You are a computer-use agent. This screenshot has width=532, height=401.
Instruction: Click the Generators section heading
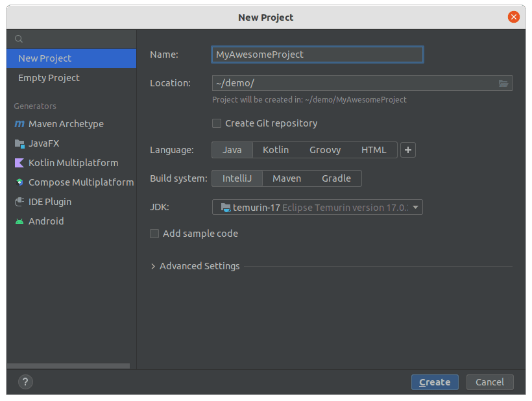pyautogui.click(x=35, y=106)
